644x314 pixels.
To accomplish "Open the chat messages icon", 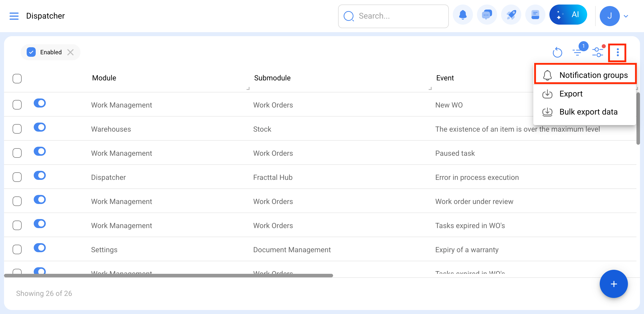I will coord(487,15).
